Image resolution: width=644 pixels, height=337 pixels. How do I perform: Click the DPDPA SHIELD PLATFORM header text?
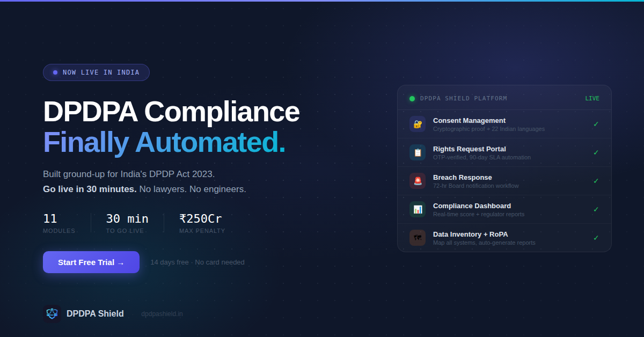click(x=464, y=99)
